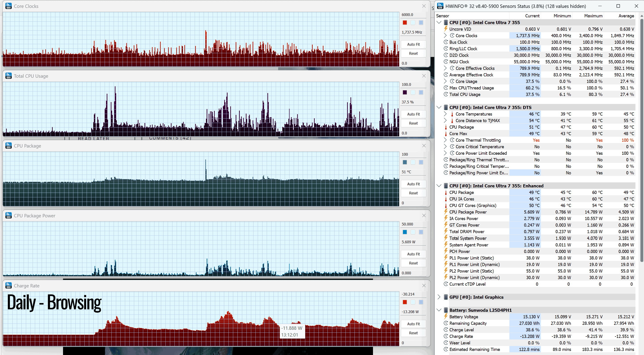This screenshot has height=355, width=644.
Task: Click the clock icon beside Bus Clock
Action: pos(446,42)
